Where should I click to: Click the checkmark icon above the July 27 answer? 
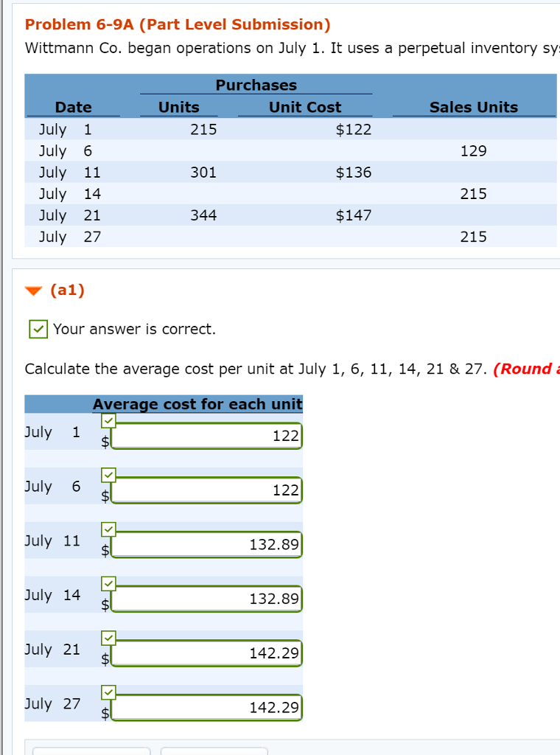click(108, 692)
